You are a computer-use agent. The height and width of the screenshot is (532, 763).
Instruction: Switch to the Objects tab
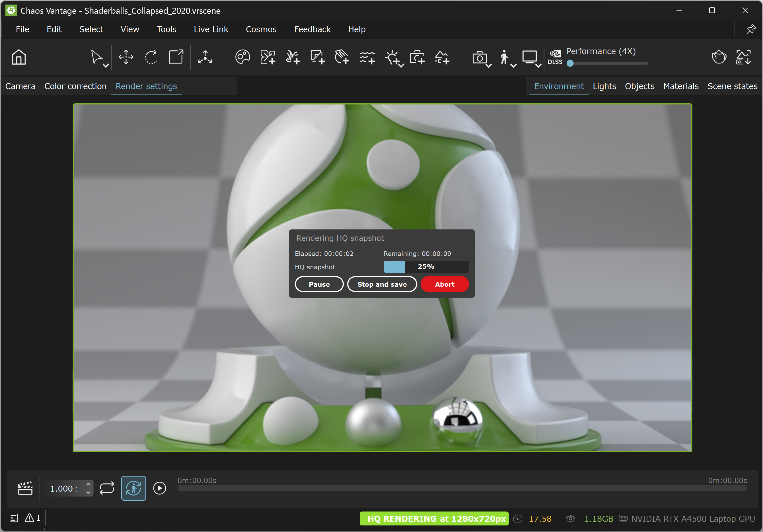(640, 86)
